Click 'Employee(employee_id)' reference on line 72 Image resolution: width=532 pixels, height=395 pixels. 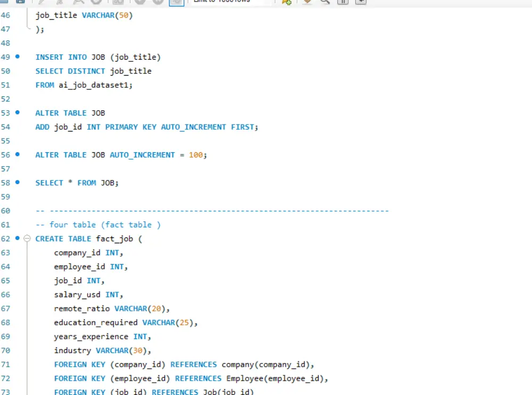pyautogui.click(x=275, y=378)
